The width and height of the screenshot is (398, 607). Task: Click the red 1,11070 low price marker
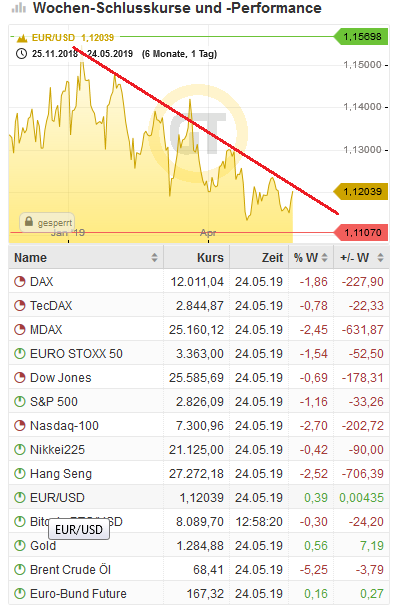362,232
